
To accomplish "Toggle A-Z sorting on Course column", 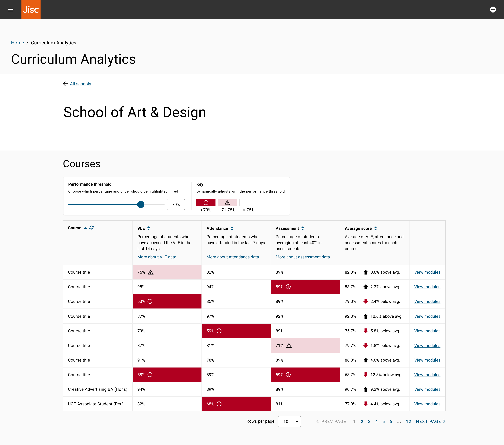I will [x=92, y=228].
